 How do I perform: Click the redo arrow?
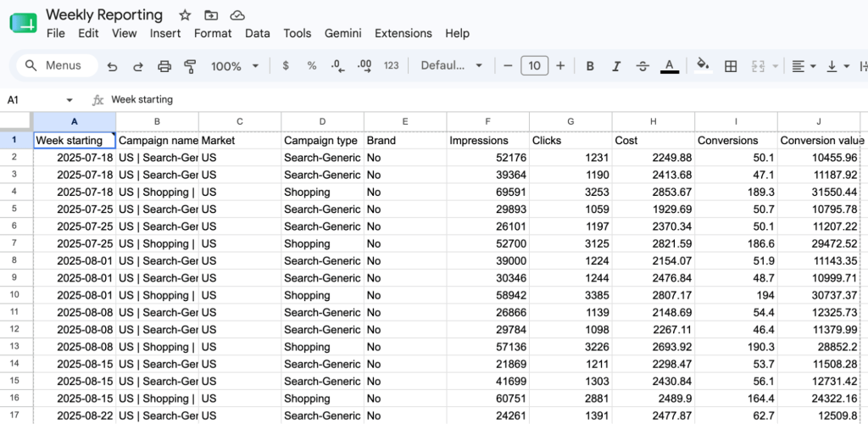pyautogui.click(x=138, y=66)
